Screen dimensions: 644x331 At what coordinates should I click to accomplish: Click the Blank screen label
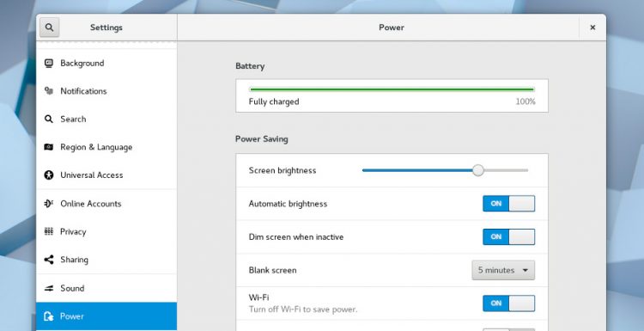click(272, 271)
